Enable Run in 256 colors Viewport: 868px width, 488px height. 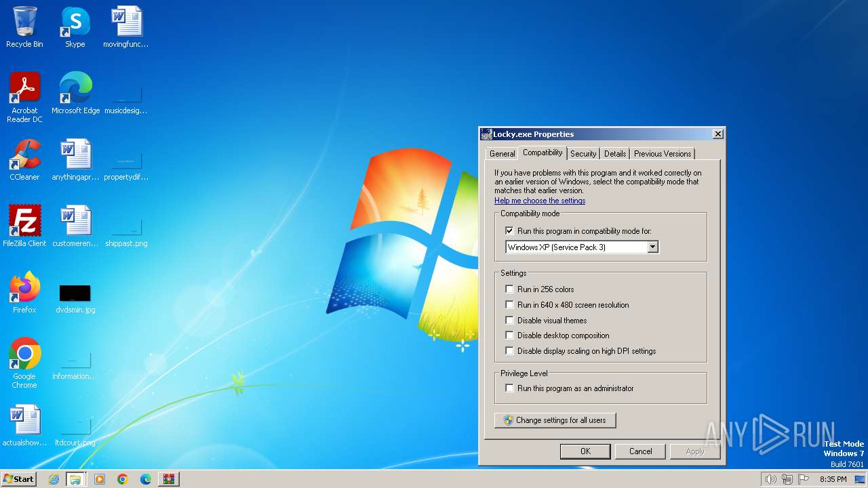tap(510, 289)
